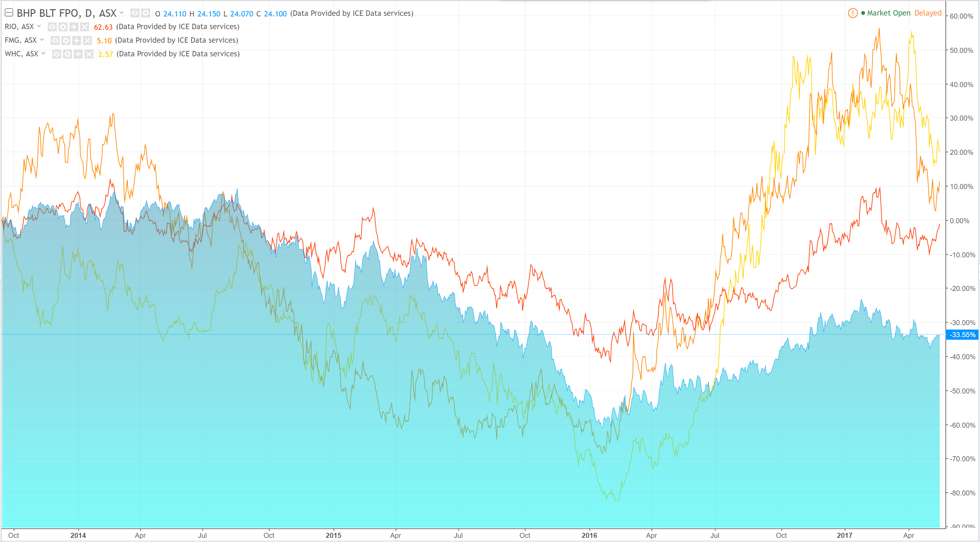Collapse the BHP BLT FPO legend box
This screenshot has height=542, width=980.
pos(9,13)
